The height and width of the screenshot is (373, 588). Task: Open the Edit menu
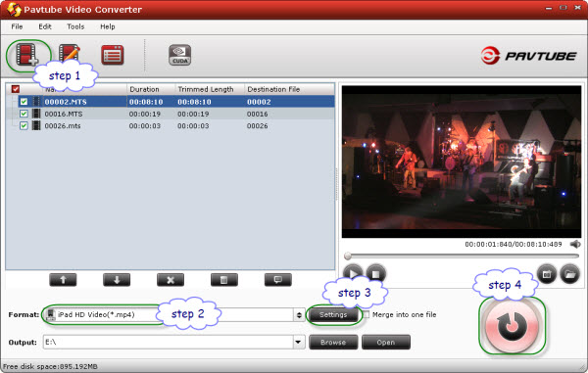(x=45, y=26)
